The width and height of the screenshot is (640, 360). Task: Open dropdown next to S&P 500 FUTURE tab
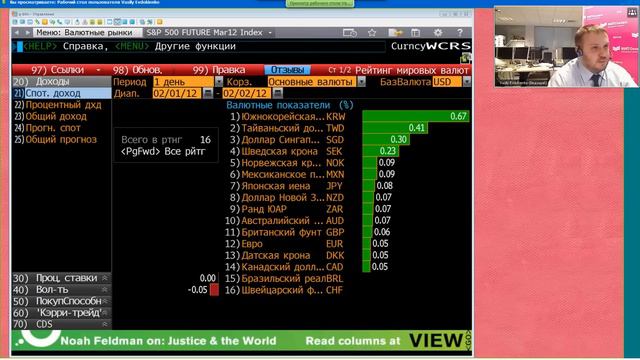[270, 33]
